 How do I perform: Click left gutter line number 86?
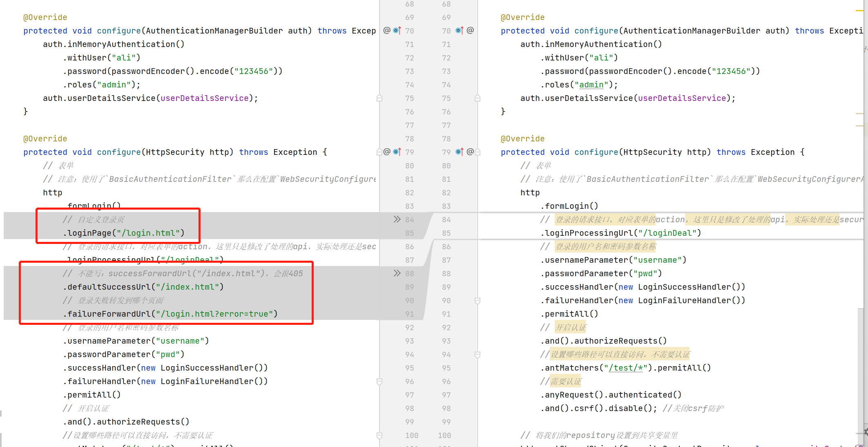pyautogui.click(x=410, y=246)
